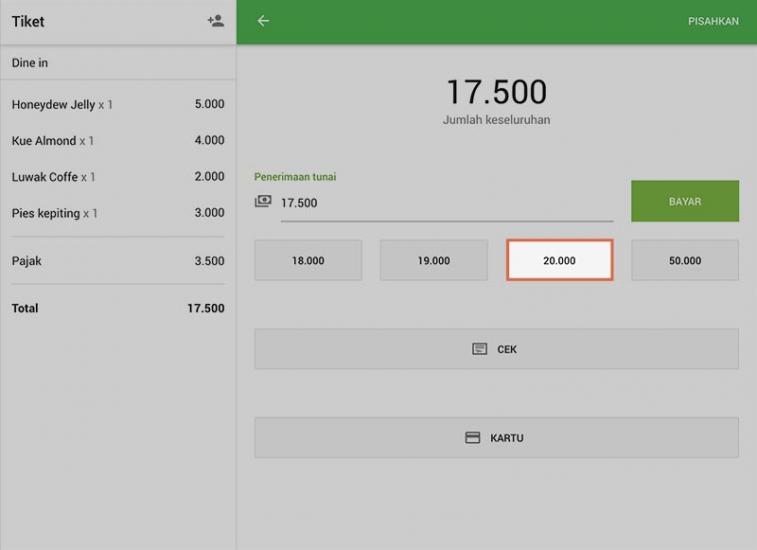757x550 pixels.
Task: Click the Tiket header title
Action: pos(28,22)
